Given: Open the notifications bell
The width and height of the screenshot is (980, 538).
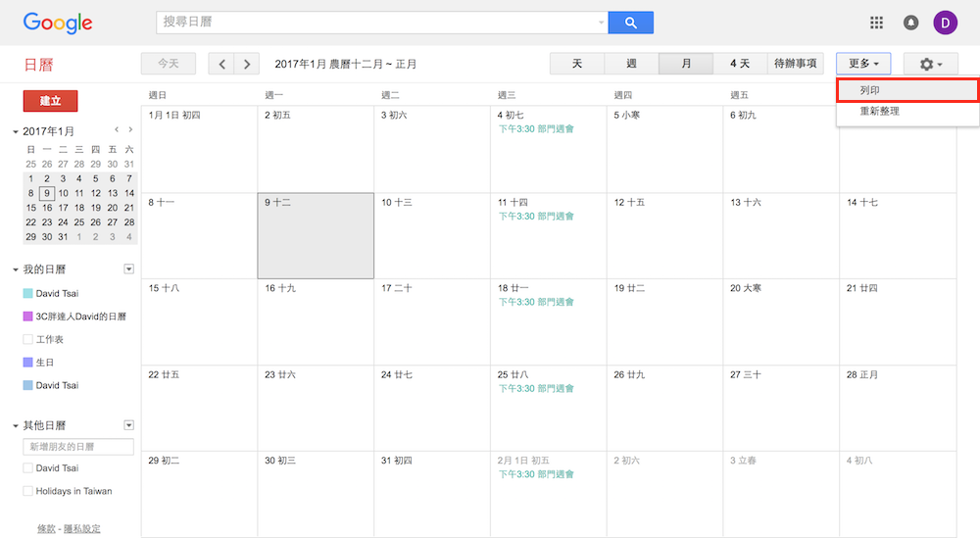Looking at the screenshot, I should tap(910, 23).
